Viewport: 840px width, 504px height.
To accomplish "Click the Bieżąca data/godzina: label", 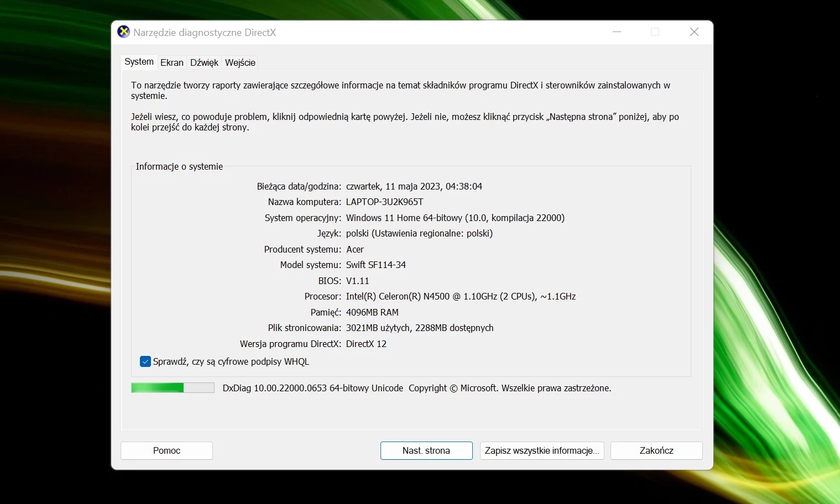I will click(299, 186).
